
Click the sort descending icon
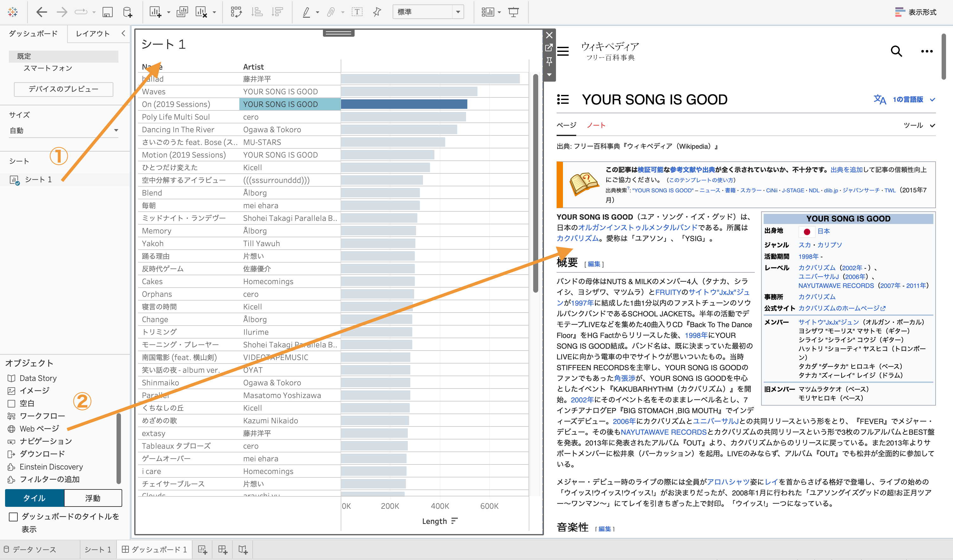pyautogui.click(x=277, y=12)
